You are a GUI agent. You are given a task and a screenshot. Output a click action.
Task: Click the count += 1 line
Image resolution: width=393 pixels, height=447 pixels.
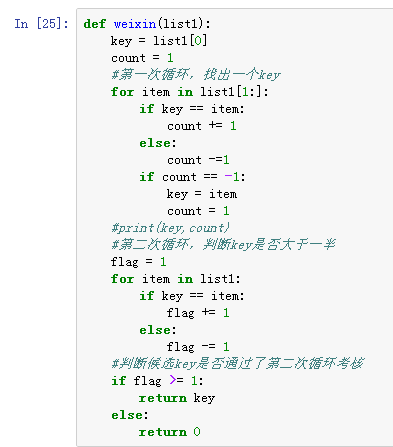pos(202,126)
